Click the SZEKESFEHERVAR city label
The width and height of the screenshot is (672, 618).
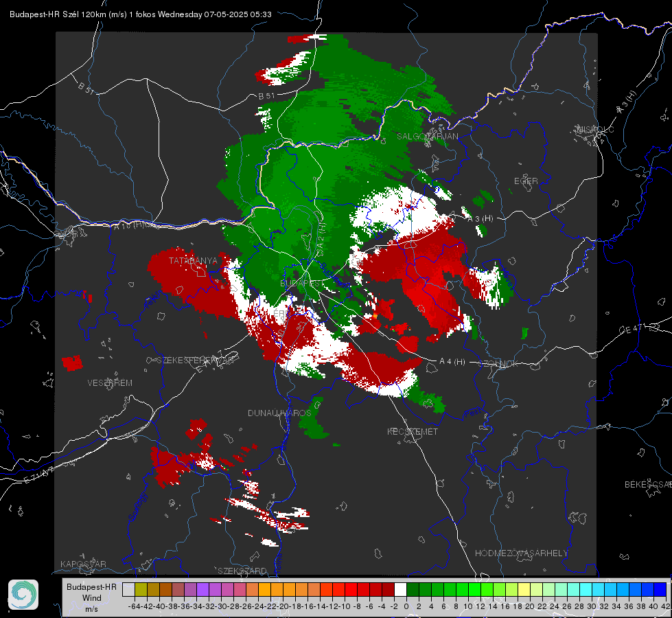tap(195, 360)
